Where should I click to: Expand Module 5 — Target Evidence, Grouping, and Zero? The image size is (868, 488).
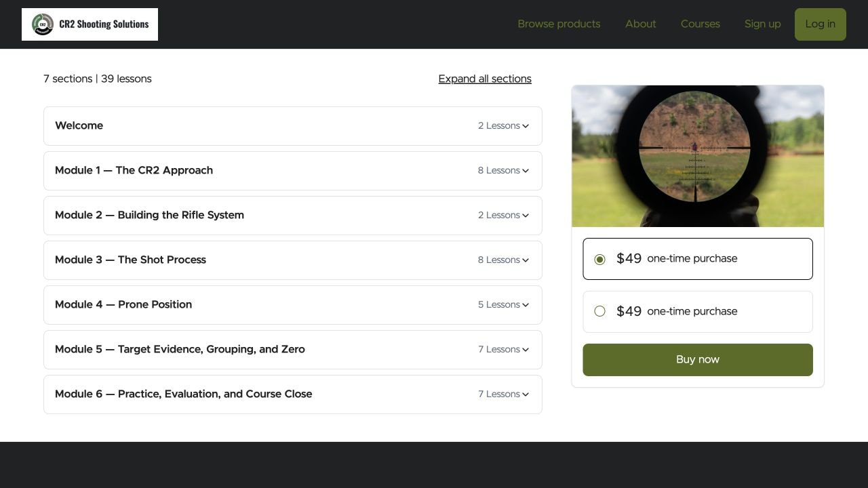[293, 350]
